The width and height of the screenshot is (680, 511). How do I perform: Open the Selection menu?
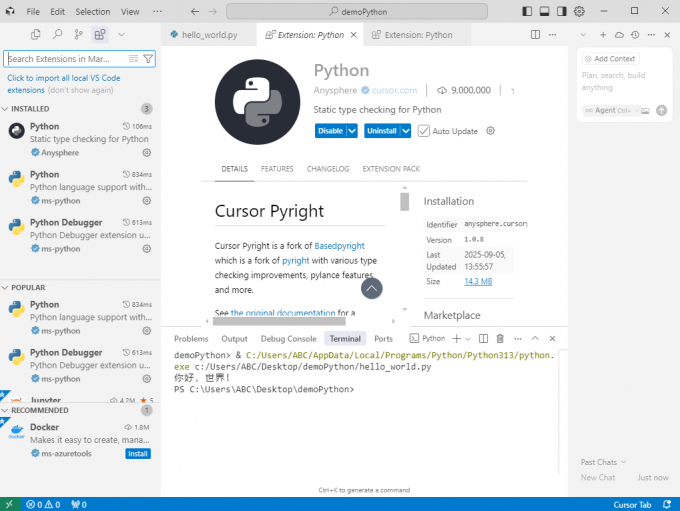(x=93, y=12)
